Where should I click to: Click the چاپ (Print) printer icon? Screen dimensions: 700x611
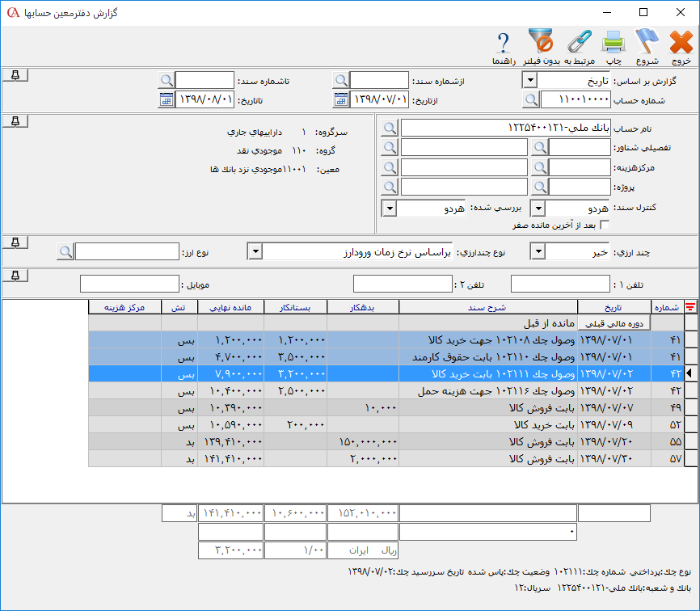click(614, 43)
